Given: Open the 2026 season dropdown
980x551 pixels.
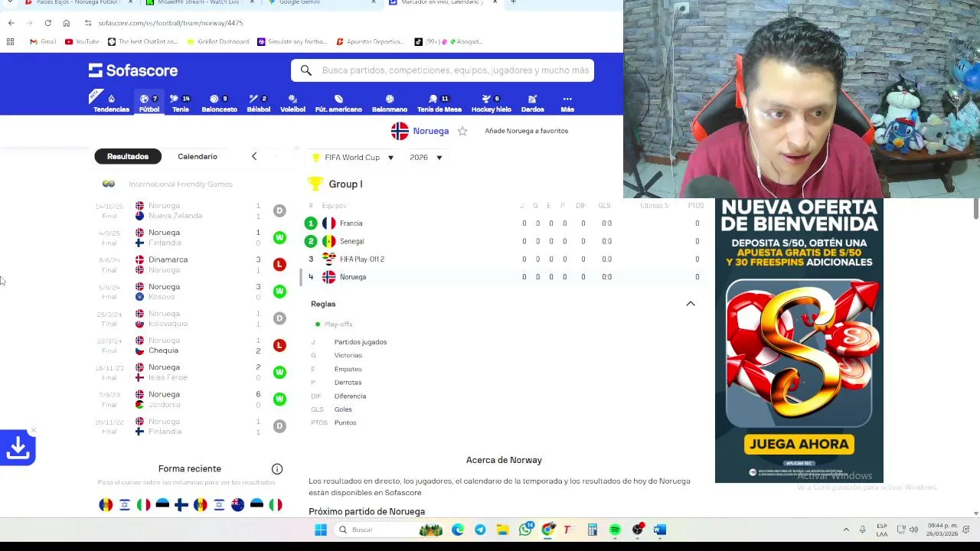Looking at the screenshot, I should click(x=426, y=158).
